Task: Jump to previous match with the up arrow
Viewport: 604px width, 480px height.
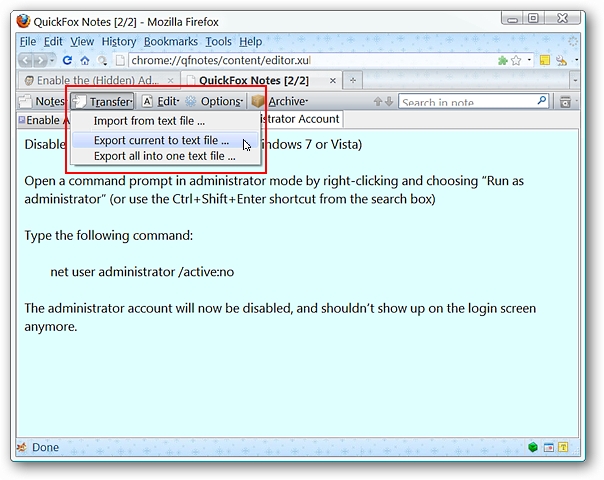Action: click(378, 101)
